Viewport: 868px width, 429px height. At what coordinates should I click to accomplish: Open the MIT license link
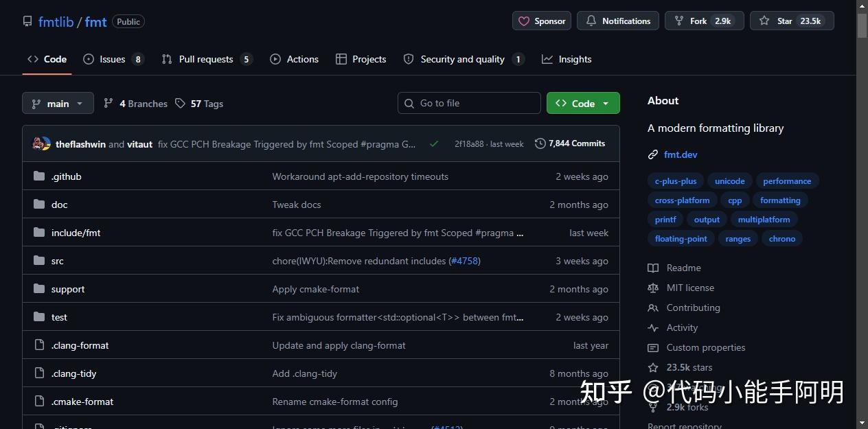681,288
